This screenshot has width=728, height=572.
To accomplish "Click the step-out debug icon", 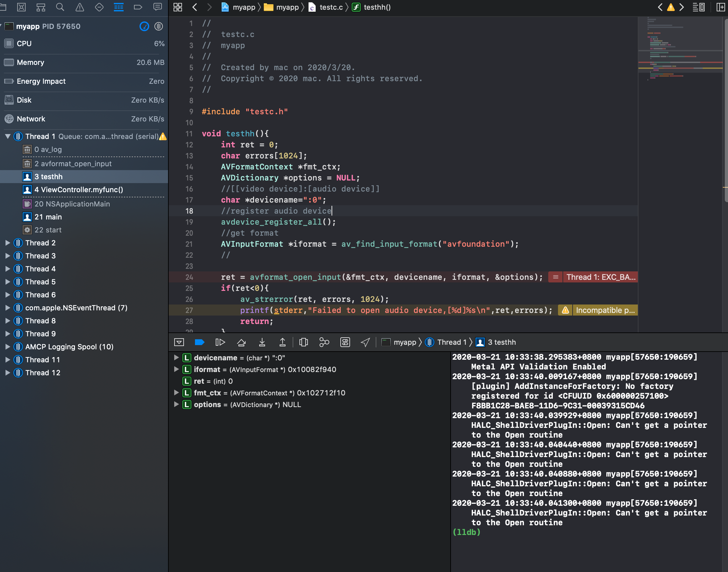I will point(283,342).
